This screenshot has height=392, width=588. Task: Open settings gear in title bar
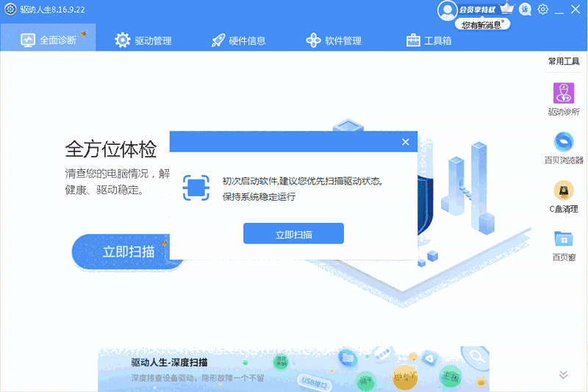coord(542,9)
